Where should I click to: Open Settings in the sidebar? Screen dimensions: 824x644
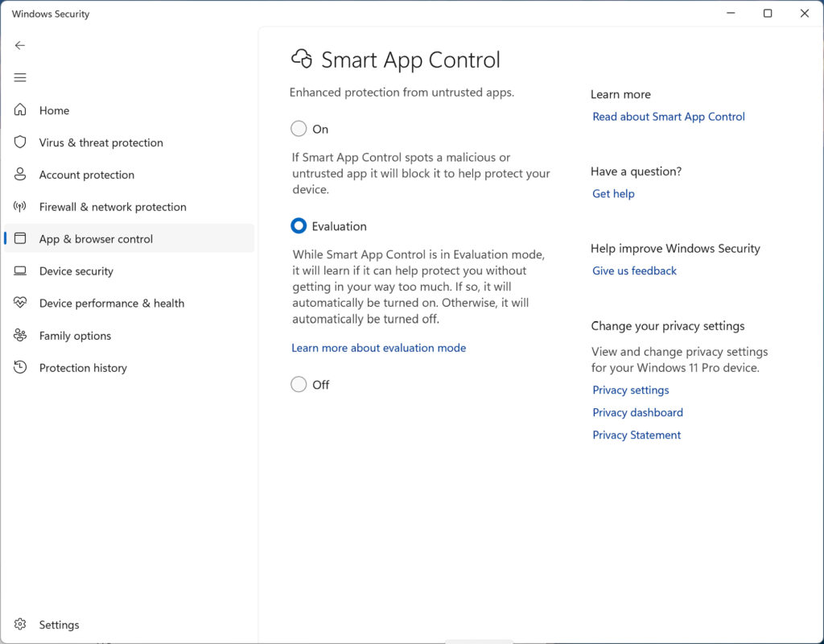click(129, 625)
